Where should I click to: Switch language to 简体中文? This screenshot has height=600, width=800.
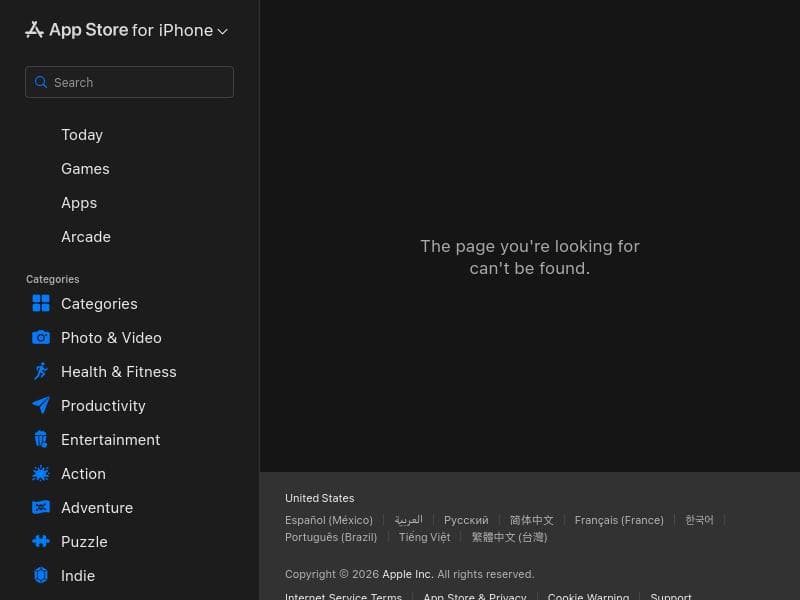pos(532,520)
